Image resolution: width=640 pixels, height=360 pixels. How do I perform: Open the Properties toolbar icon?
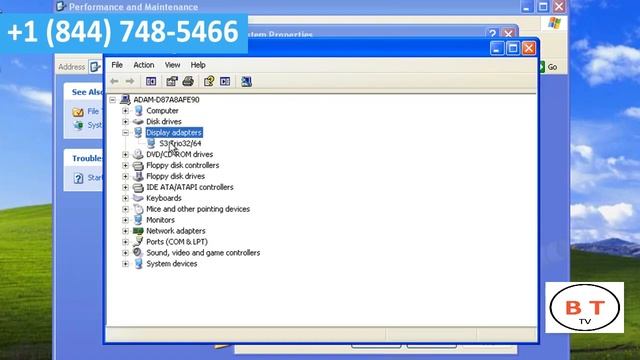[x=172, y=81]
